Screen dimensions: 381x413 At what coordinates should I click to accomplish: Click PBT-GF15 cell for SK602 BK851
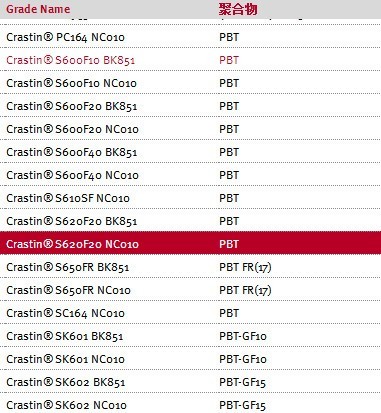click(x=242, y=382)
